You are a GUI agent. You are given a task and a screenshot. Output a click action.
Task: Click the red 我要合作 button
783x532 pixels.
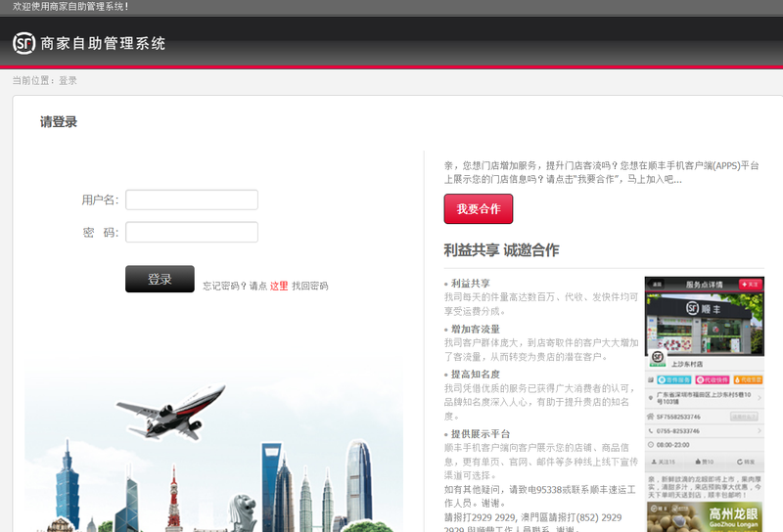[x=479, y=208]
